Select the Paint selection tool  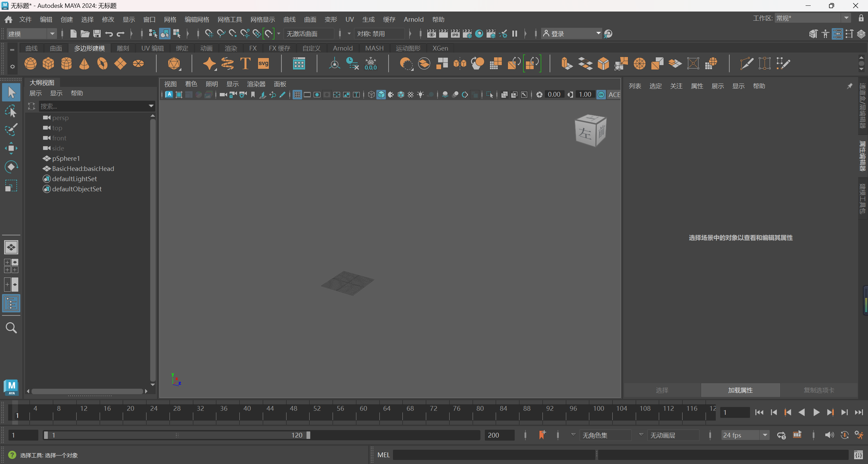click(x=11, y=130)
